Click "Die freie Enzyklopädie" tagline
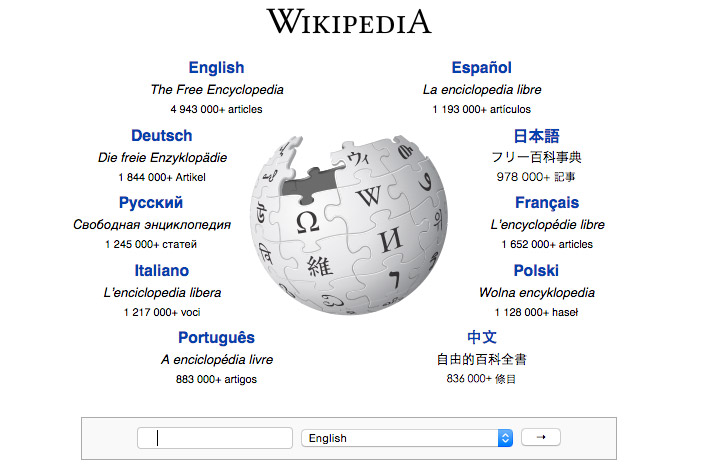This screenshot has width=701, height=468. [x=162, y=157]
